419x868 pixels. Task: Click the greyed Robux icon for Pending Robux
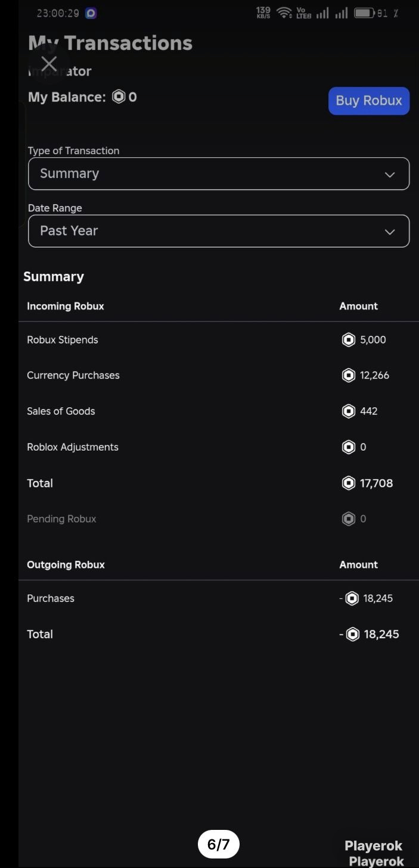point(349,519)
